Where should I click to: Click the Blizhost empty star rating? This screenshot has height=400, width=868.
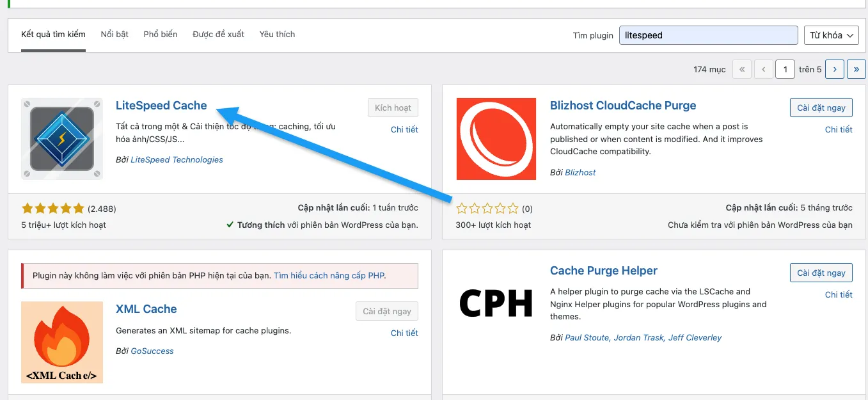(487, 209)
